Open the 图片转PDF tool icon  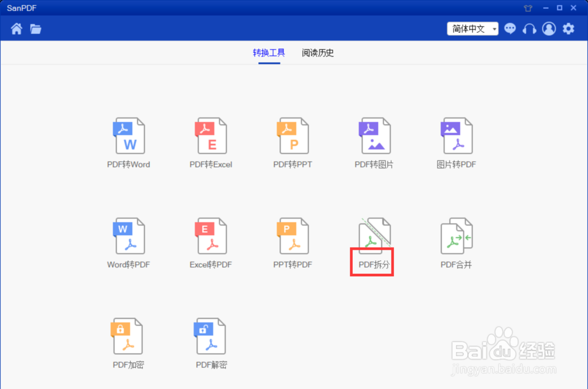pos(456,136)
